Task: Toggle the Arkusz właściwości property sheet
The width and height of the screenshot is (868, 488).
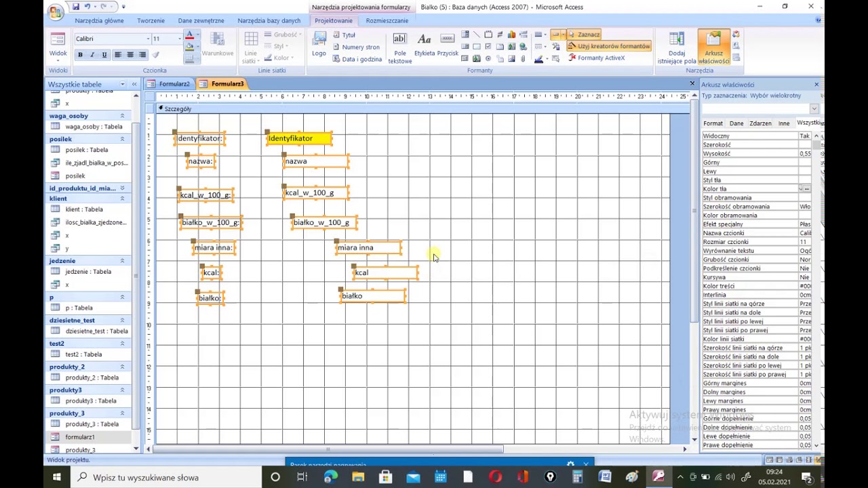Action: [713, 47]
